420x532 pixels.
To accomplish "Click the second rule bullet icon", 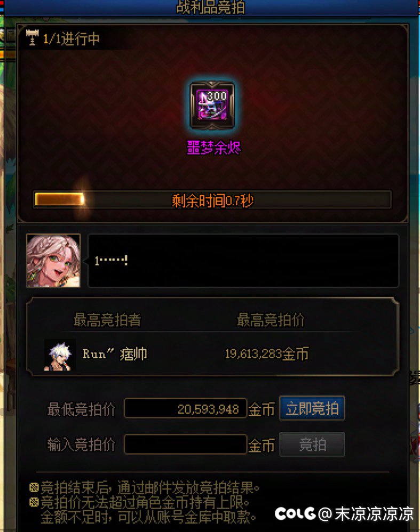I will coord(34,502).
